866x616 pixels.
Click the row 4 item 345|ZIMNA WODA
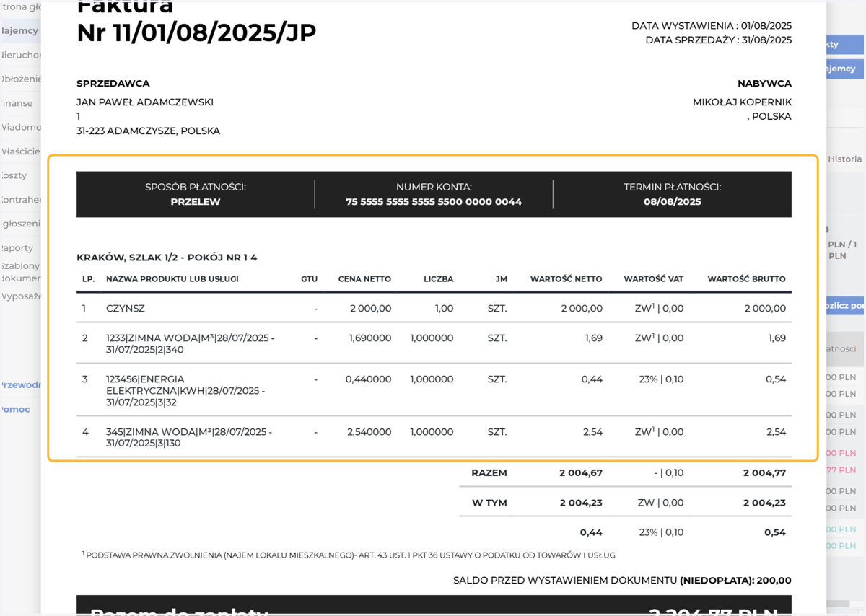(x=189, y=438)
